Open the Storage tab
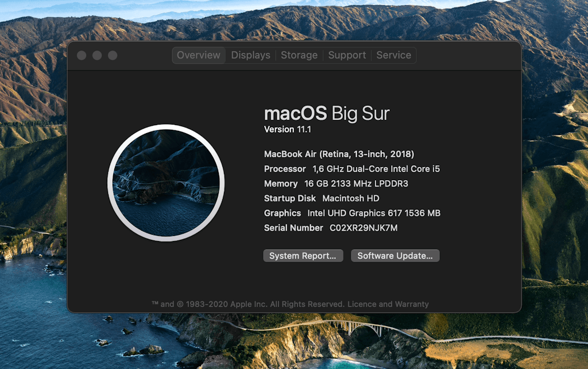This screenshot has height=369, width=588. (299, 55)
